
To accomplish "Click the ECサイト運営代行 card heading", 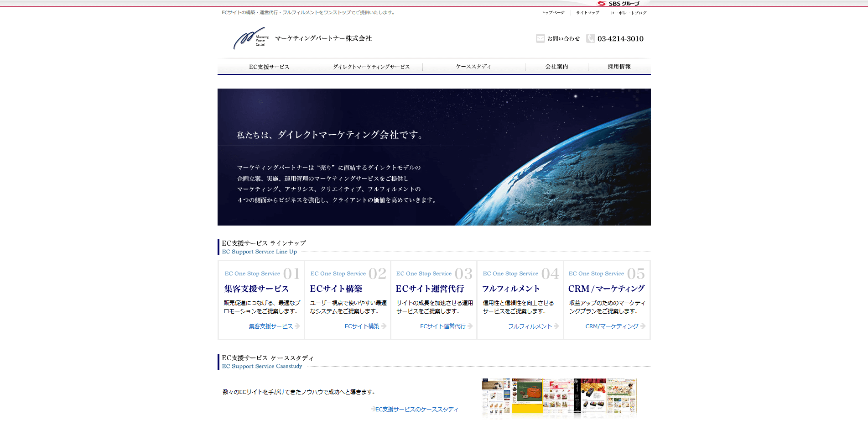I will 430,289.
